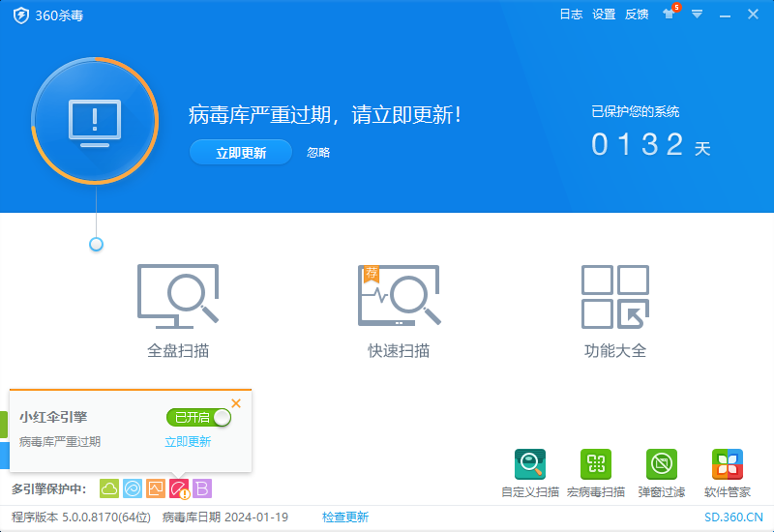This screenshot has height=532, width=774.
Task: Click the purple B BitDefender engine icon
Action: pyautogui.click(x=202, y=488)
